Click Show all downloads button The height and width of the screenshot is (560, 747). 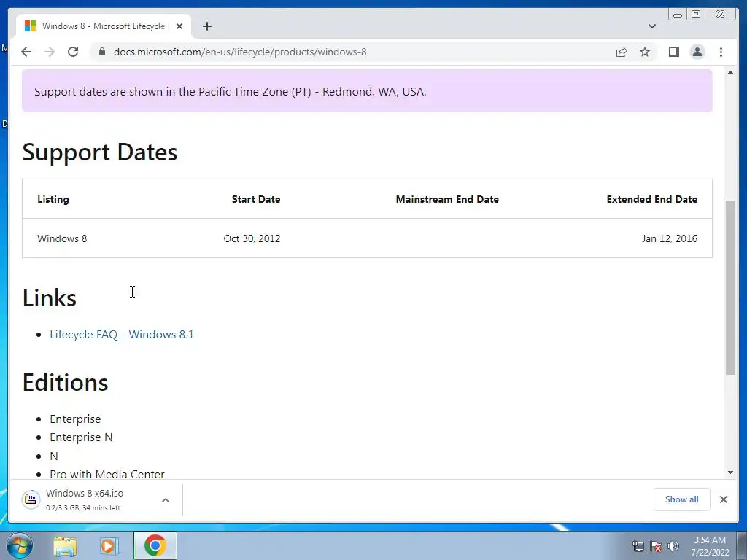(682, 499)
